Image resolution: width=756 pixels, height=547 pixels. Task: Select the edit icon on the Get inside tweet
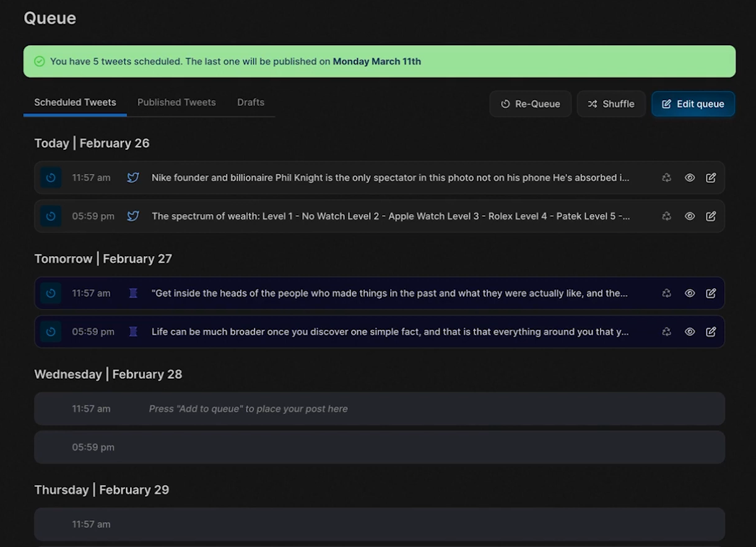[711, 293]
